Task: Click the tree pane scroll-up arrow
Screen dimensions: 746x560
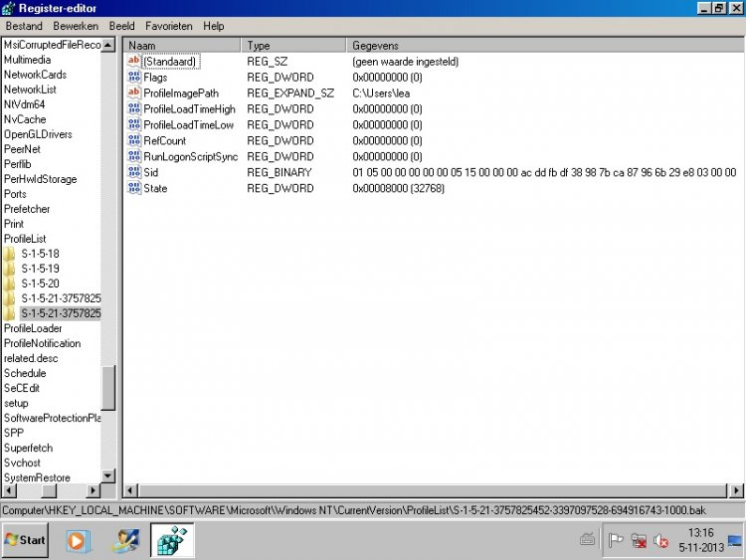Action: coord(108,45)
